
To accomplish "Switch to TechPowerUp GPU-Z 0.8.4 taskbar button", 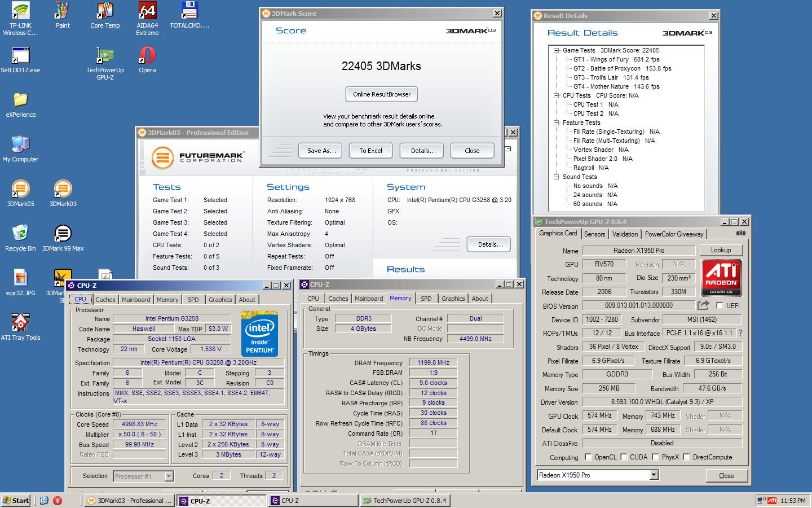I will click(405, 501).
